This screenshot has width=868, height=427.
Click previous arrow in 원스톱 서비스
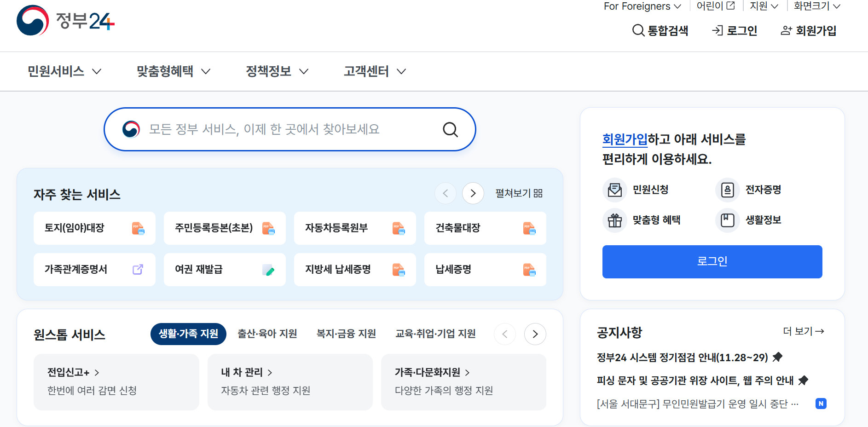[x=505, y=334]
